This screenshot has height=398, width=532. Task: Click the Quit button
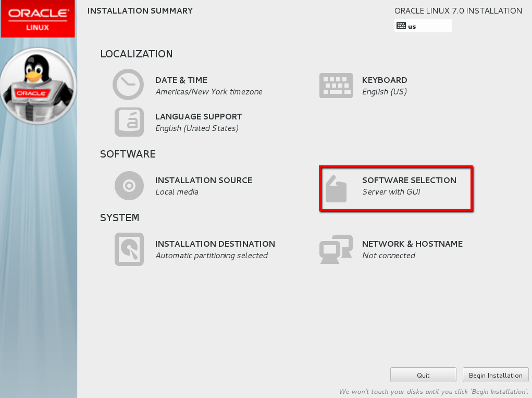(423, 375)
